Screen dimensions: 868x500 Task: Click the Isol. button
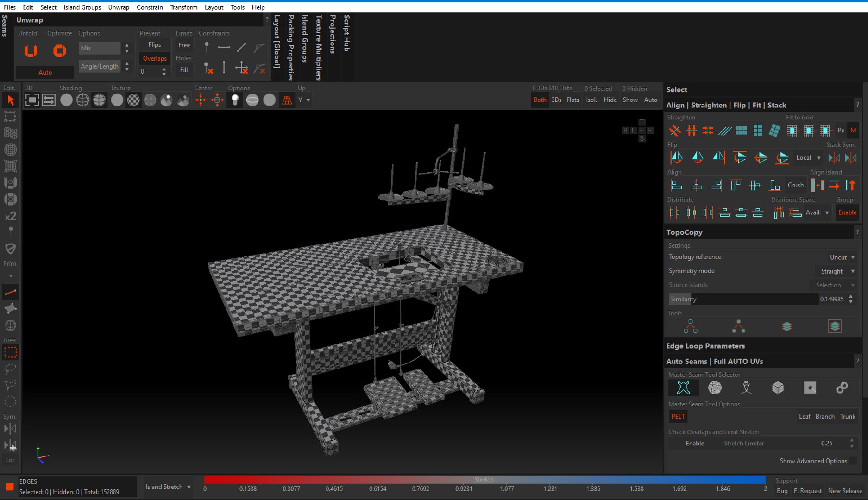[x=591, y=100]
